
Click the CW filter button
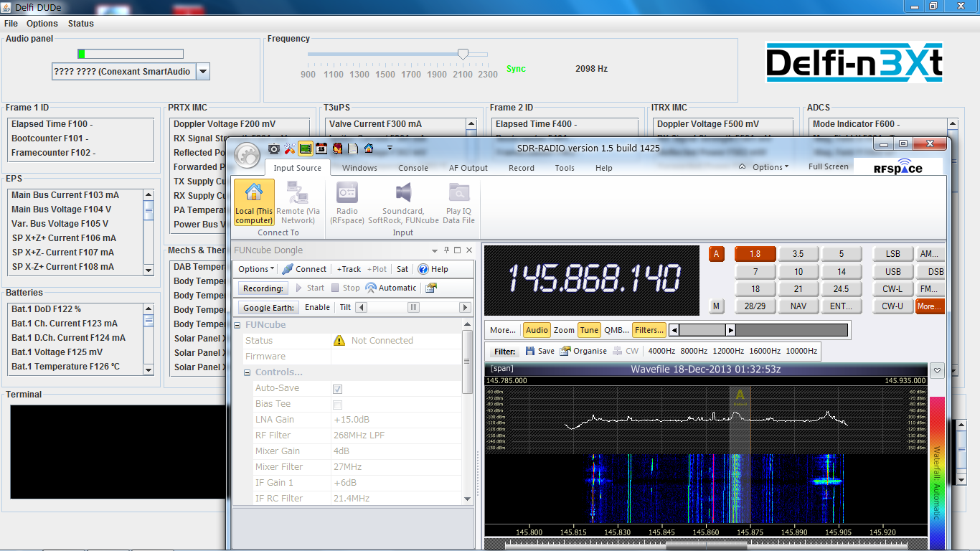pos(626,351)
